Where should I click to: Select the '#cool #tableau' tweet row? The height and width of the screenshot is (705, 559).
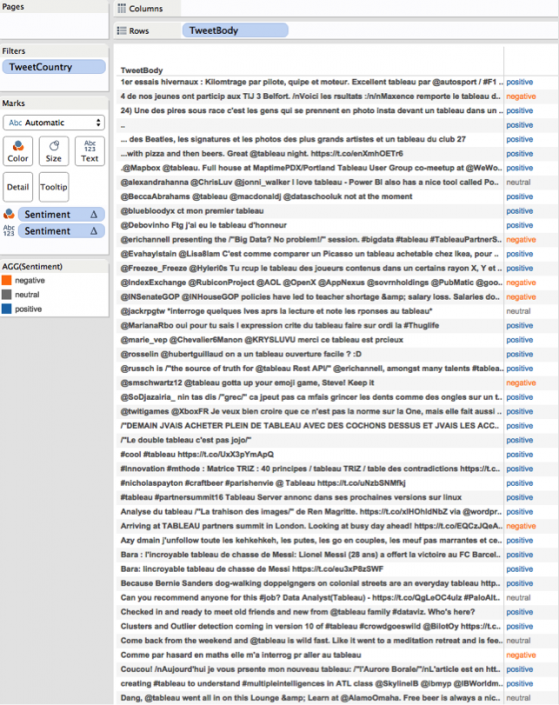click(x=197, y=454)
